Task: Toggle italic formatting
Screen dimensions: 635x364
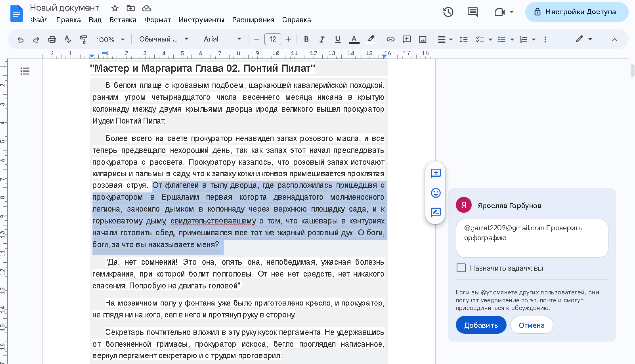Action: click(x=322, y=39)
